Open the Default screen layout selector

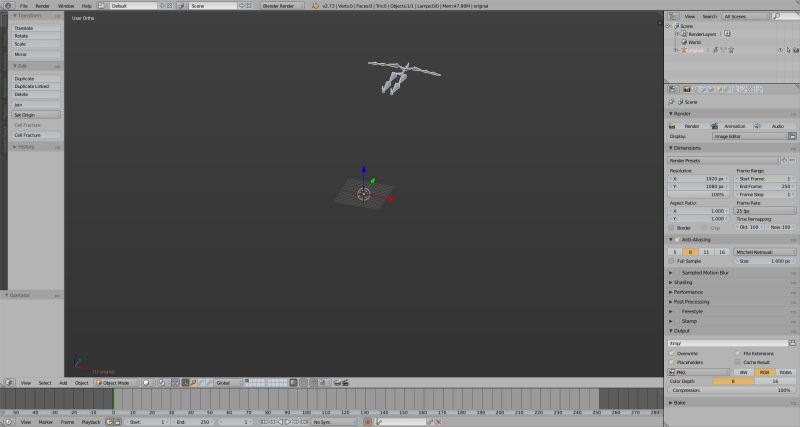click(134, 6)
